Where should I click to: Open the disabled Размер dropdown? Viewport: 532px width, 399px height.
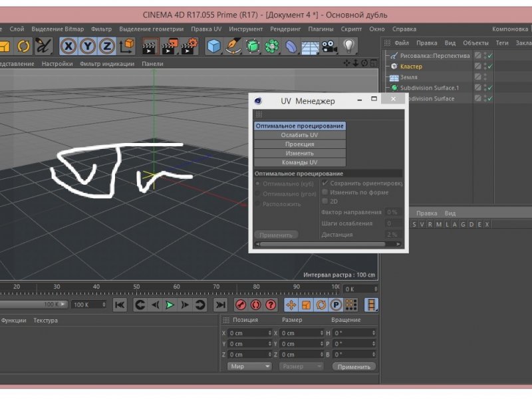point(301,366)
